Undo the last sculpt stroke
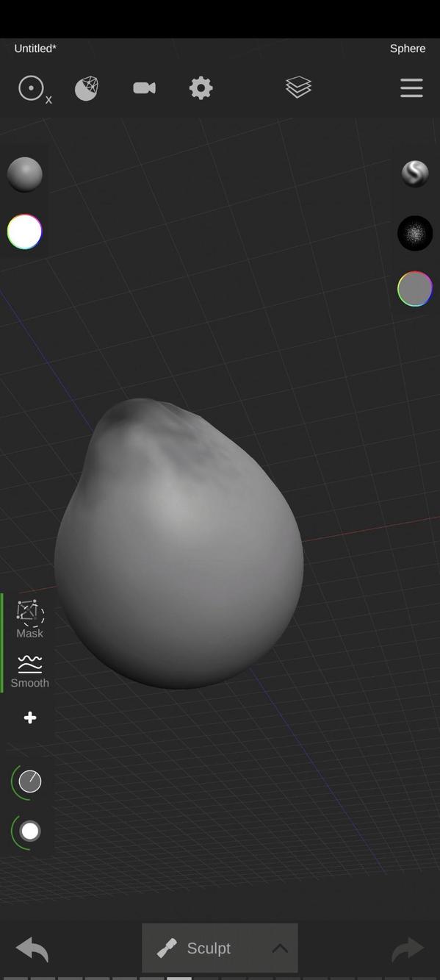 [32, 948]
